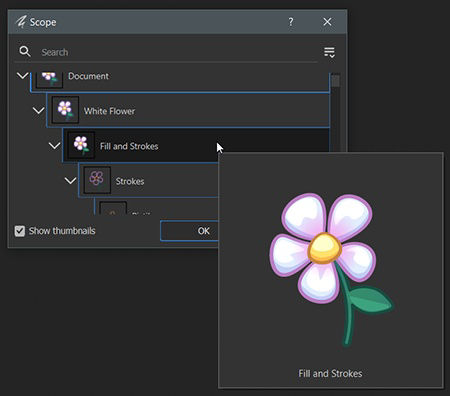Collapse the Strokes node
Viewport: 450px width, 396px height.
tap(70, 181)
